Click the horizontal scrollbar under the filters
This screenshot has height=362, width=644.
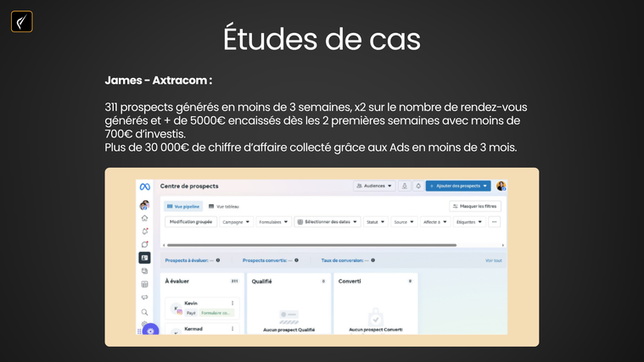[x=311, y=245]
